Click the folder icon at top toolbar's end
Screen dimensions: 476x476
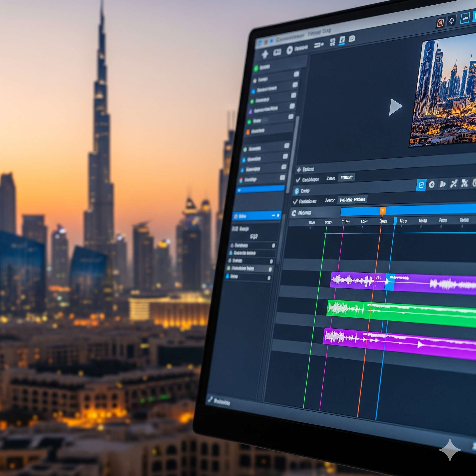pyautogui.click(x=352, y=39)
